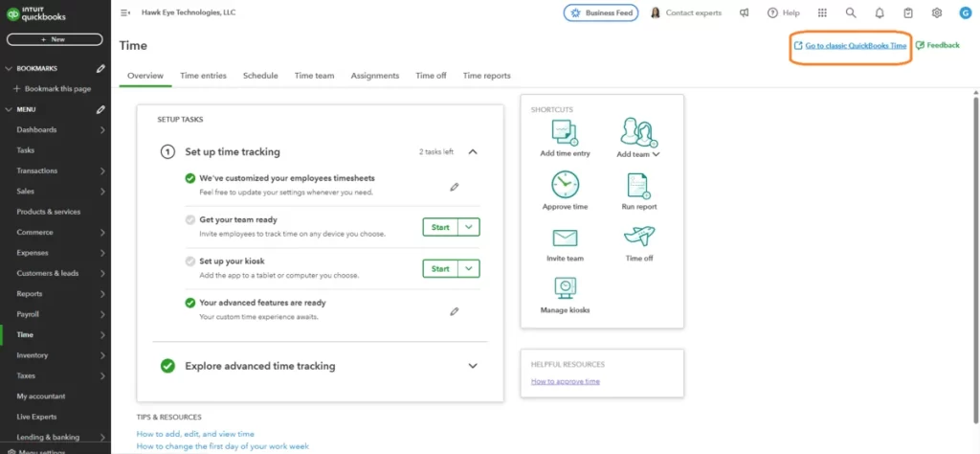The image size is (980, 454).
Task: Start the Get your team ready task
Action: click(440, 227)
